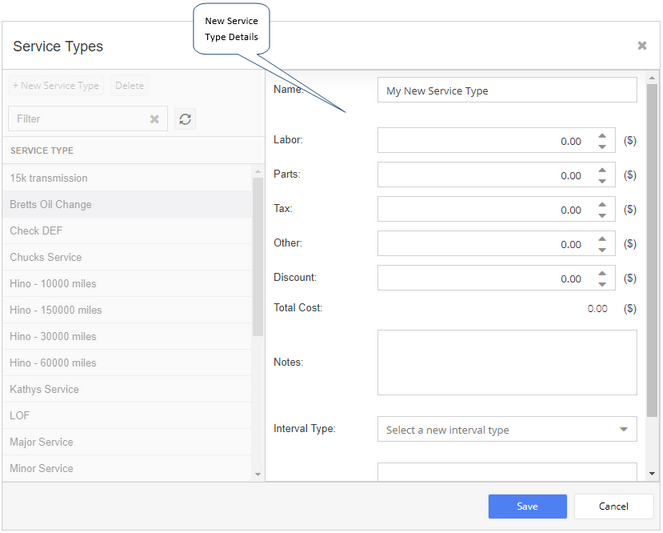
Task: Clear the Filter field with X icon
Action: tap(154, 119)
